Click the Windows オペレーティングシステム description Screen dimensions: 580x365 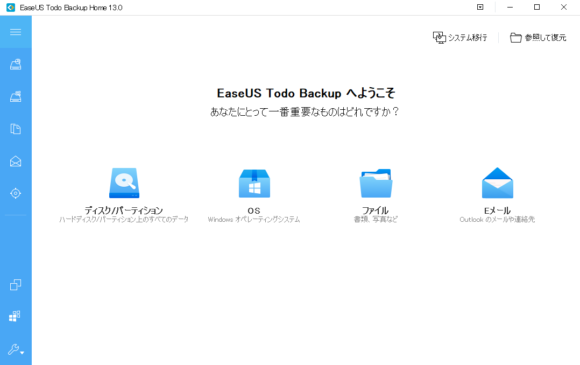pyautogui.click(x=254, y=220)
